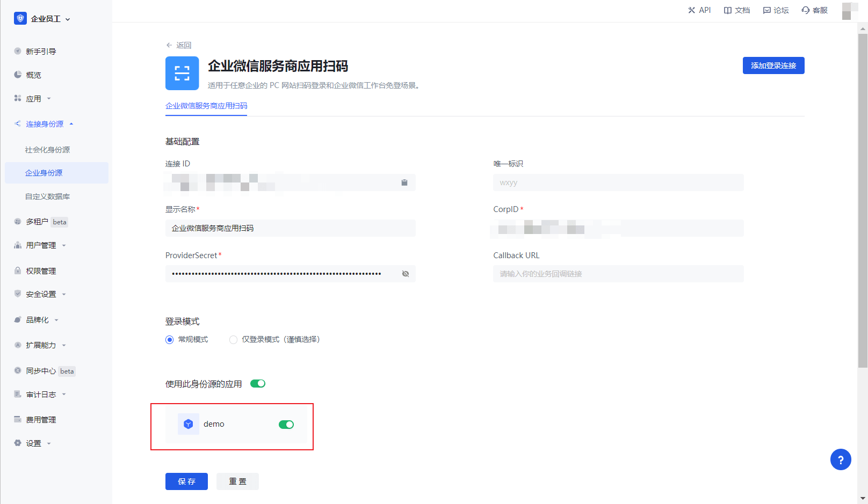
Task: Click the API icon in top bar
Action: 692,10
